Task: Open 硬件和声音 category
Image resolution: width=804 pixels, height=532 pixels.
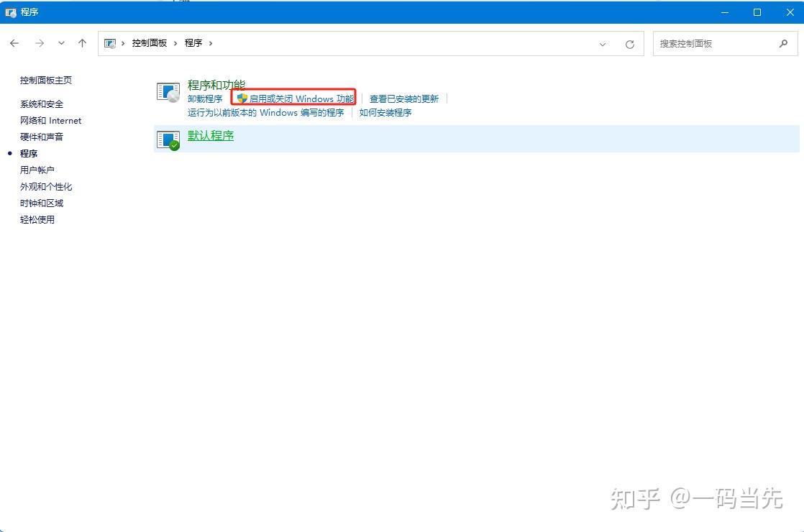Action: pos(42,137)
